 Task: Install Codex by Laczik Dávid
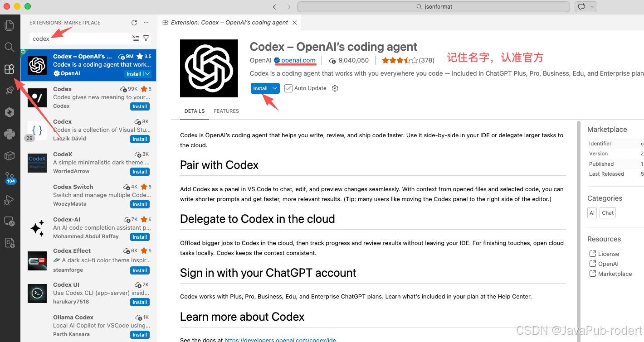(140, 139)
